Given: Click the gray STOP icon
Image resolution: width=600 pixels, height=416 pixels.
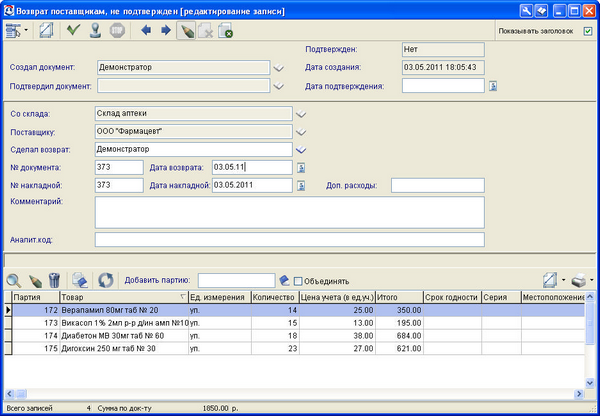Looking at the screenshot, I should click(117, 30).
